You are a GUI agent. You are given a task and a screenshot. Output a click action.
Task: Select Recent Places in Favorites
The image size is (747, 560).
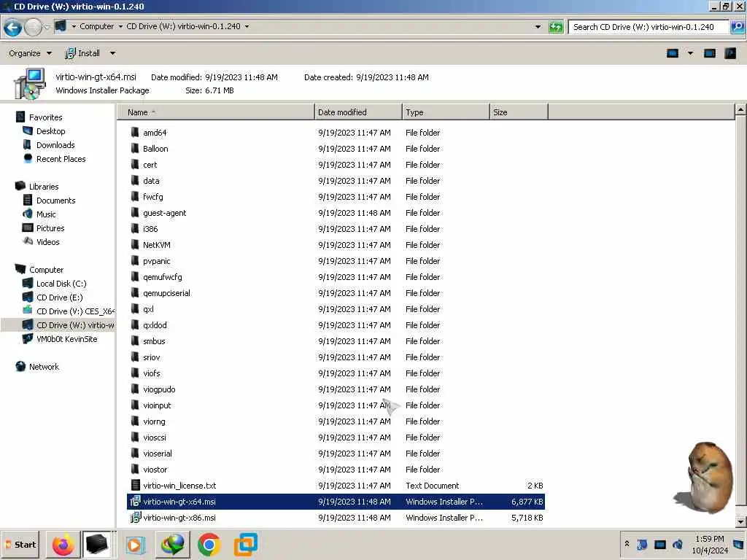click(61, 158)
